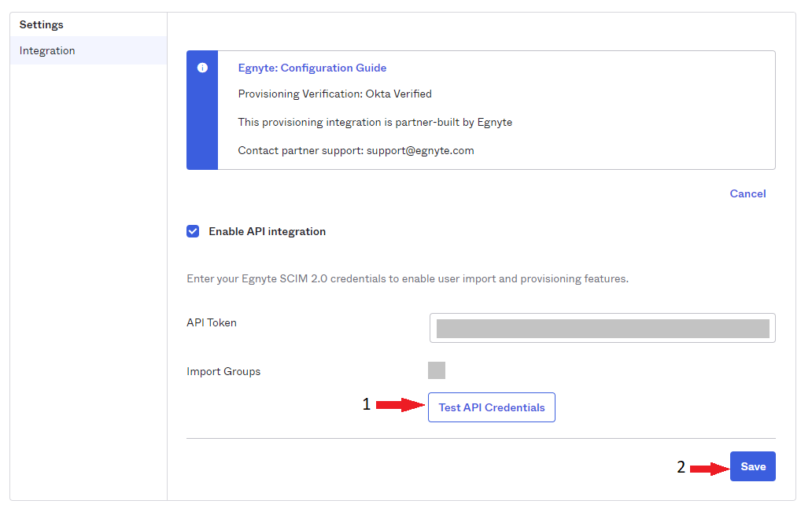Select the Integration tab in the sidebar
Image resolution: width=812 pixels, height=508 pixels.
47,51
